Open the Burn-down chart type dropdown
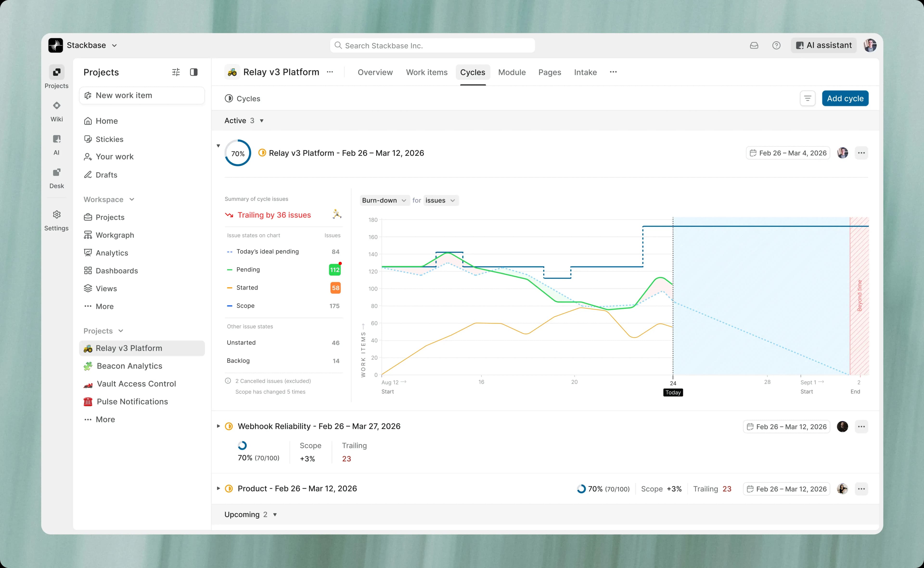Image resolution: width=924 pixels, height=568 pixels. pos(385,200)
